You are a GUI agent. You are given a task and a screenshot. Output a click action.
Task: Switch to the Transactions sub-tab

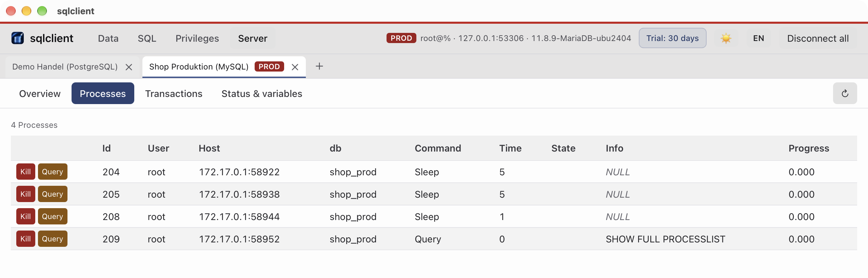pos(174,94)
